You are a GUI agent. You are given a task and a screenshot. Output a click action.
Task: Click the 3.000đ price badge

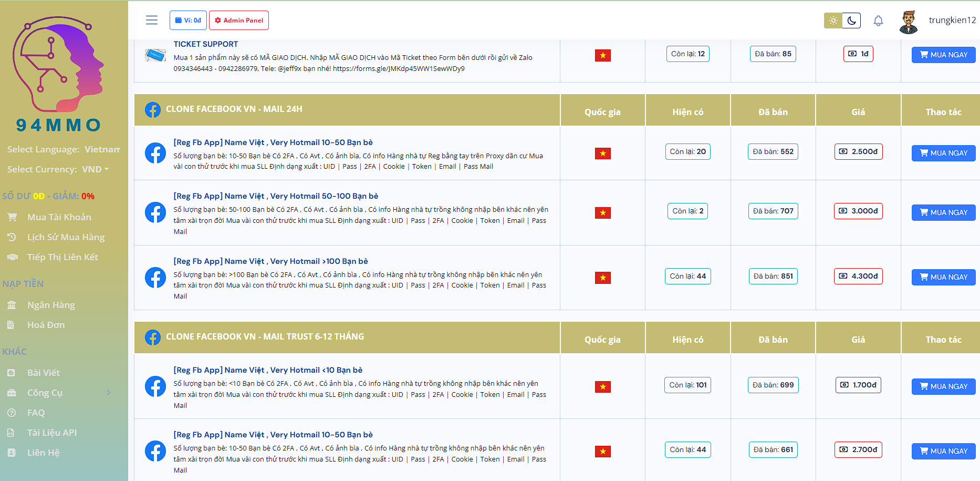858,211
